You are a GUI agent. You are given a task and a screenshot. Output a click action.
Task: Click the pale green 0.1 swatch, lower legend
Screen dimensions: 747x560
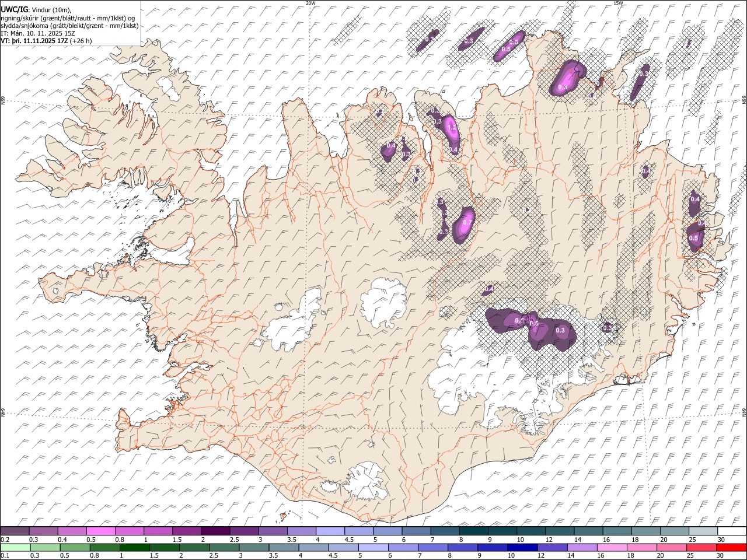point(15,547)
